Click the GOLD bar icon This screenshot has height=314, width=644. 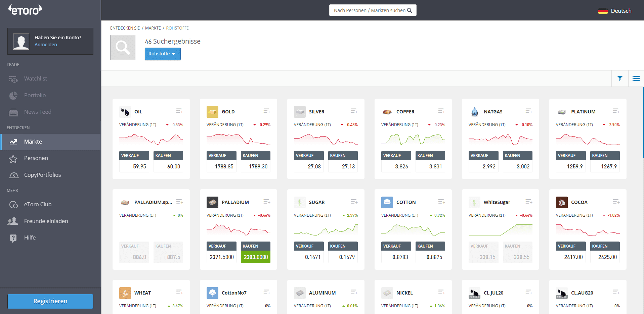[x=212, y=112]
